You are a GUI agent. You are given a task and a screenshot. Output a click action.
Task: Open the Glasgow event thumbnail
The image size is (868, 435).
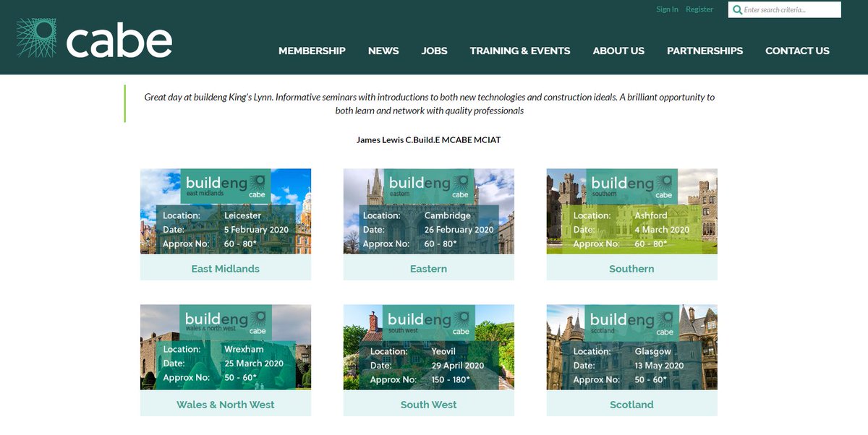tap(632, 347)
